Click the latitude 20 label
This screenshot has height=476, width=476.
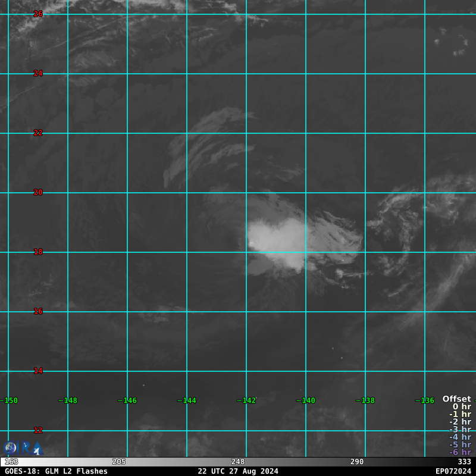tap(38, 192)
